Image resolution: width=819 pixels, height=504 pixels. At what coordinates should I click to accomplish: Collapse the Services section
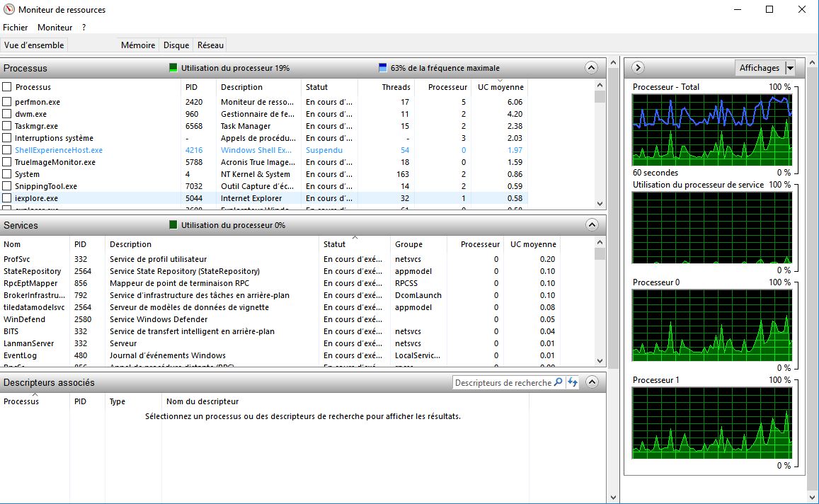pyautogui.click(x=591, y=224)
